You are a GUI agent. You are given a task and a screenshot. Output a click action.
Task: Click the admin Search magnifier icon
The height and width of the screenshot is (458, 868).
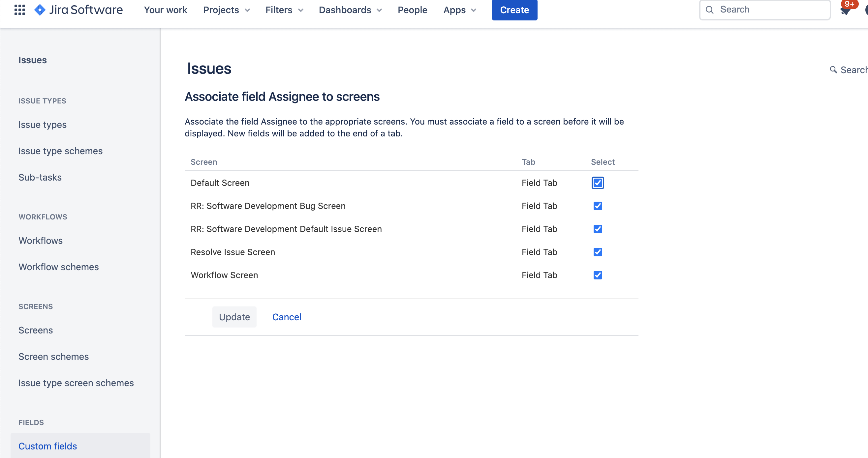[833, 70]
